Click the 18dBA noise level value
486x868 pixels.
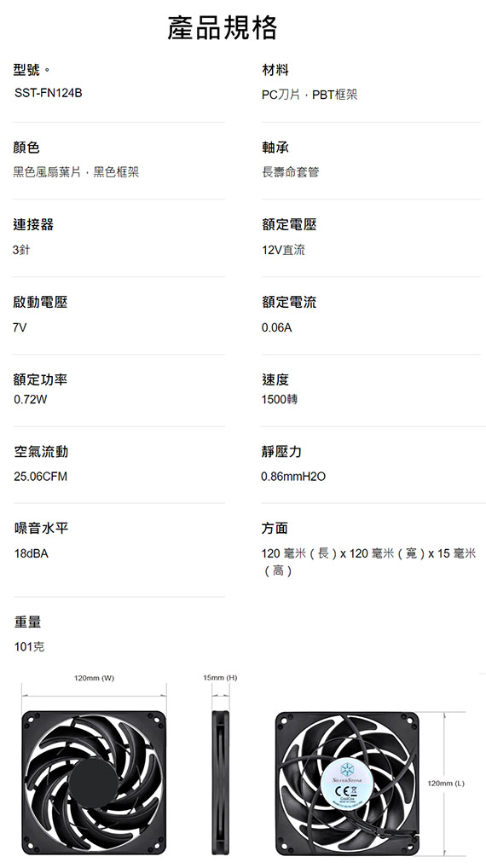(31, 553)
